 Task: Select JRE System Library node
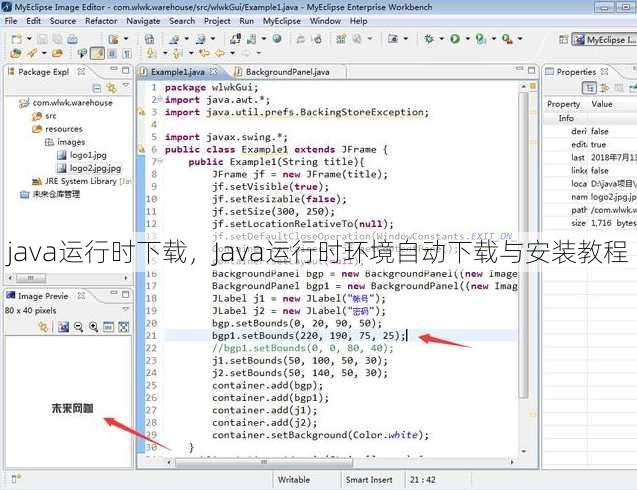(81, 181)
